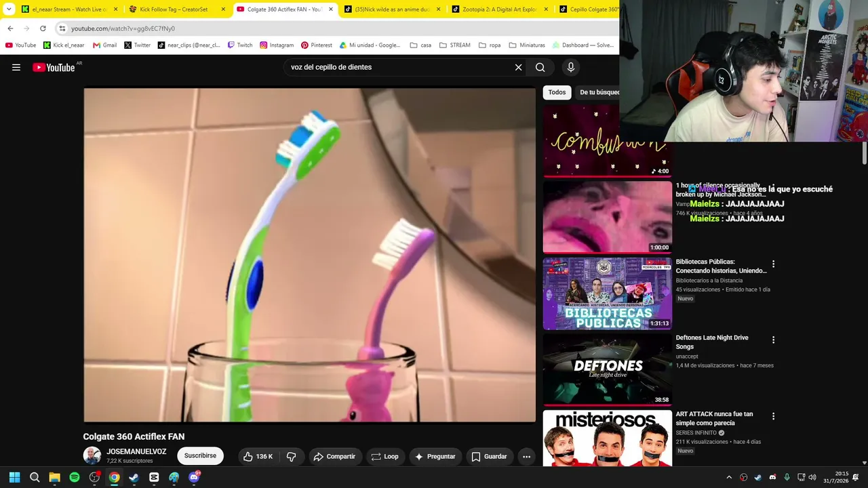868x488 pixels.
Task: Open CapCut from the taskbar
Action: (x=154, y=477)
